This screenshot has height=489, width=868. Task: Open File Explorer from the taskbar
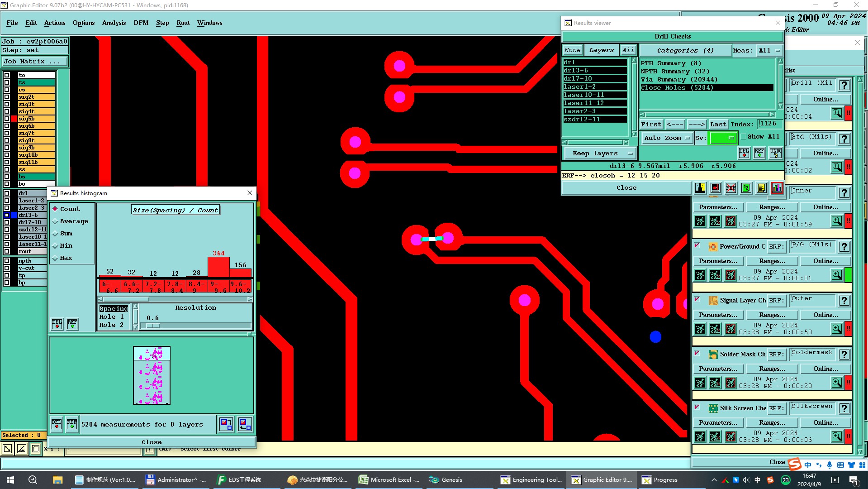click(x=57, y=480)
